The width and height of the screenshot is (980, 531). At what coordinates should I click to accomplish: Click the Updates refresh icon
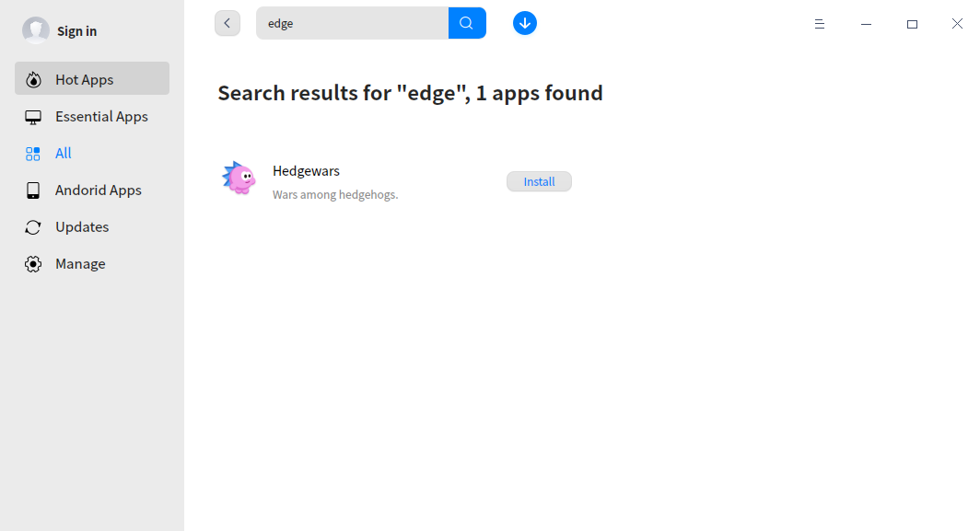33,226
